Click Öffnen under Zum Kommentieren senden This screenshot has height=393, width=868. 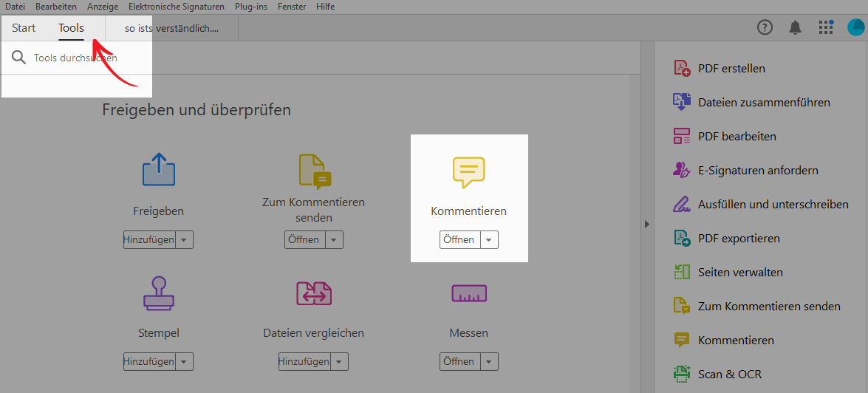tap(304, 239)
